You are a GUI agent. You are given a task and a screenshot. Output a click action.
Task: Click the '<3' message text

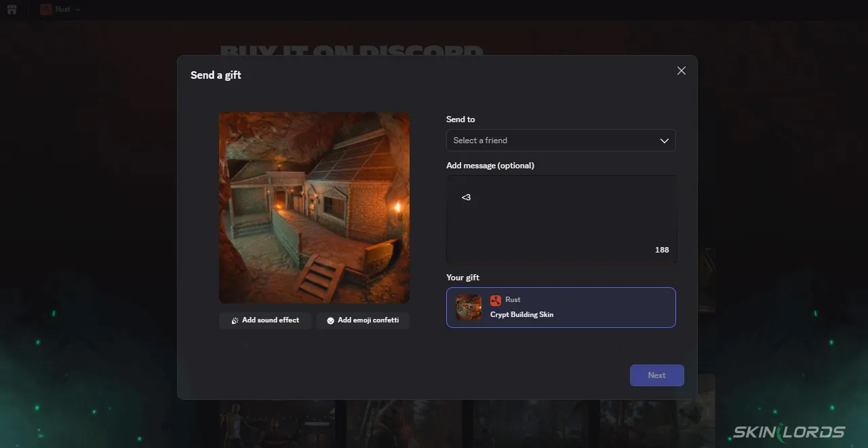point(466,198)
